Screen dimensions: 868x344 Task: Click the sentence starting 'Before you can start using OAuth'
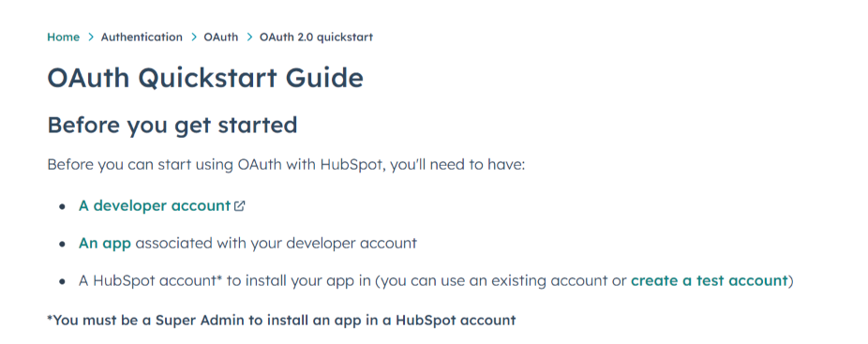(x=286, y=165)
